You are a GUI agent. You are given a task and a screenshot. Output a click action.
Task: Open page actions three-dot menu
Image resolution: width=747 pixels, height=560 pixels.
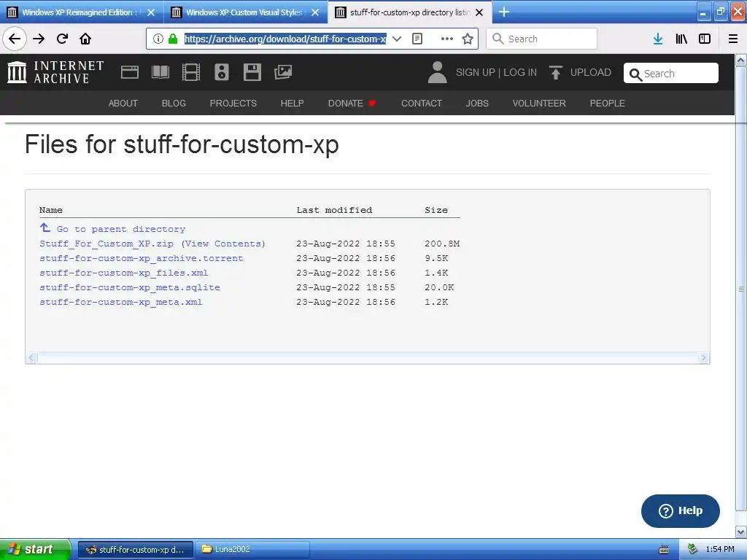point(447,39)
